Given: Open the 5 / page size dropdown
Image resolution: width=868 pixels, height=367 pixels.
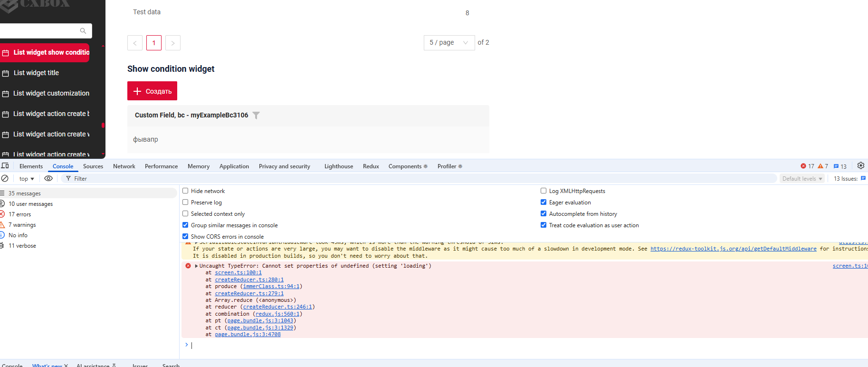Looking at the screenshot, I should click(449, 43).
